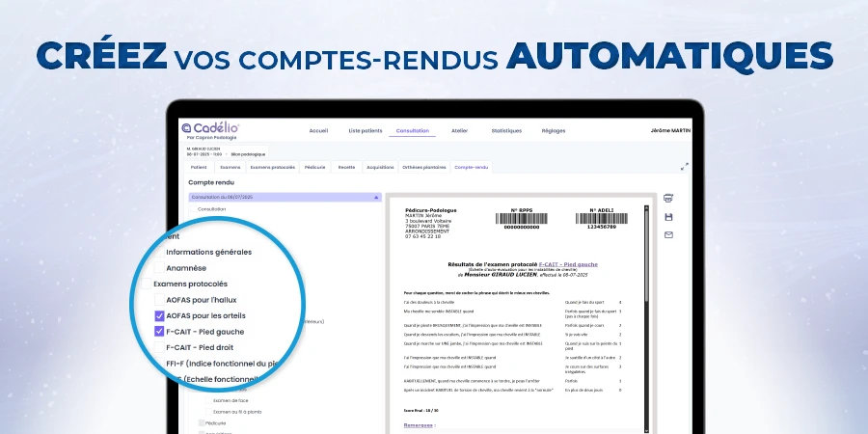Expand the panel with the fullscreen arrows icon
This screenshot has height=434, width=868.
[684, 167]
